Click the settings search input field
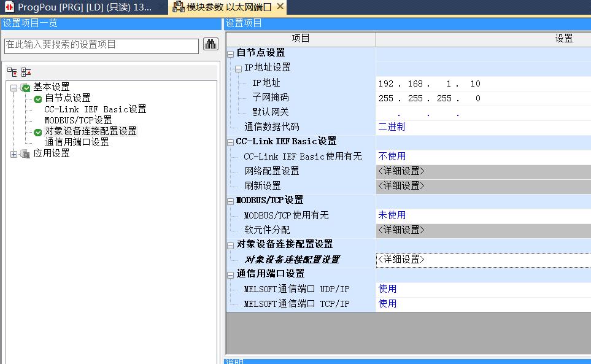The image size is (591, 364). click(x=101, y=45)
